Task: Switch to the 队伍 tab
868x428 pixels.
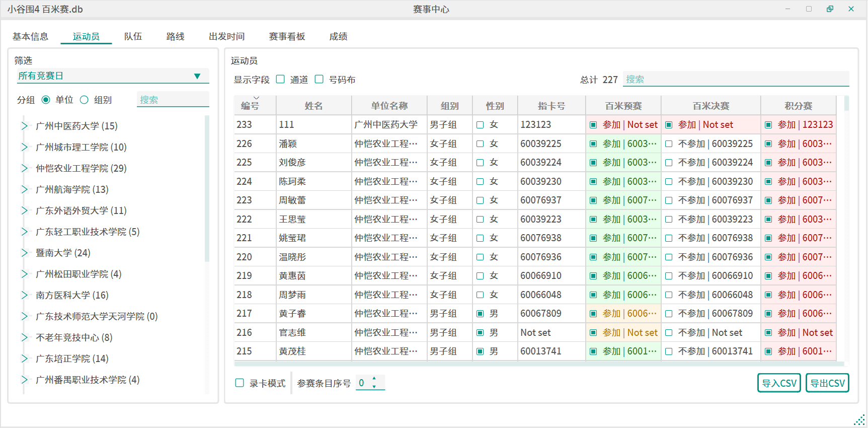Action: click(x=133, y=36)
